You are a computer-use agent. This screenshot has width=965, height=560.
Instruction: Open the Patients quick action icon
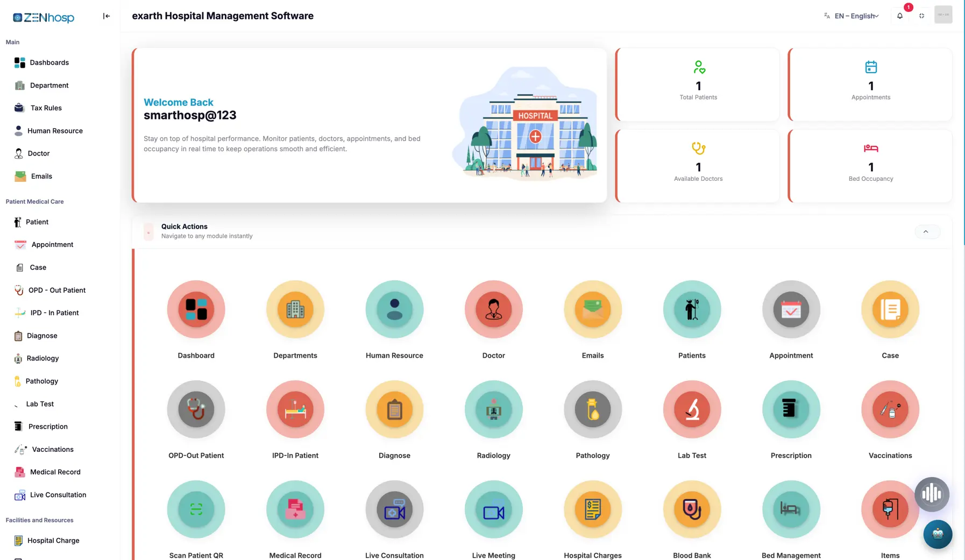pyautogui.click(x=692, y=309)
